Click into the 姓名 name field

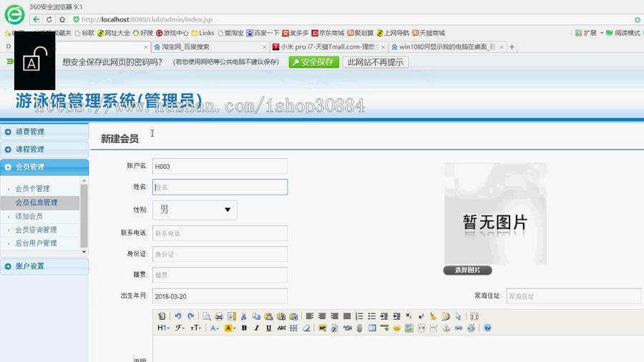pos(220,187)
